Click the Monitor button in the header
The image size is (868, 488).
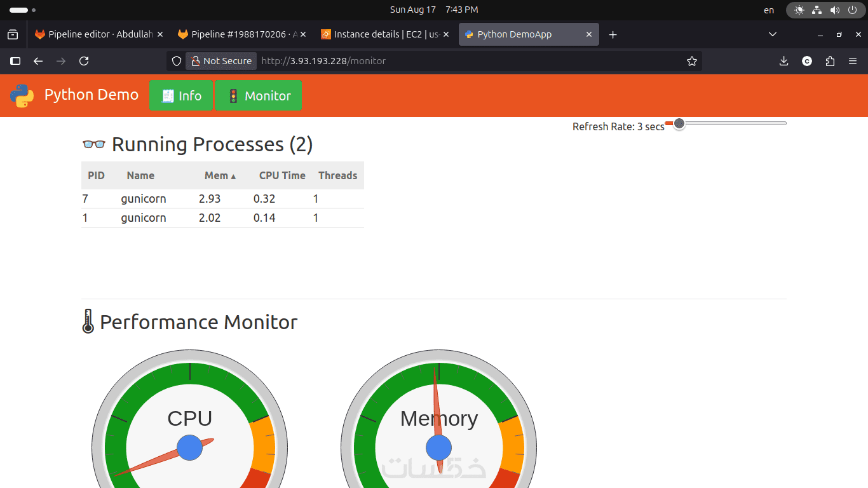pos(258,95)
